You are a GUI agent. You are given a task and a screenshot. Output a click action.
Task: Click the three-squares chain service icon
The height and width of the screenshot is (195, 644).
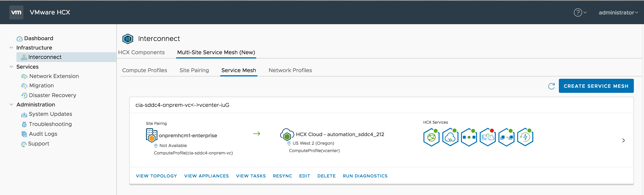(469, 137)
